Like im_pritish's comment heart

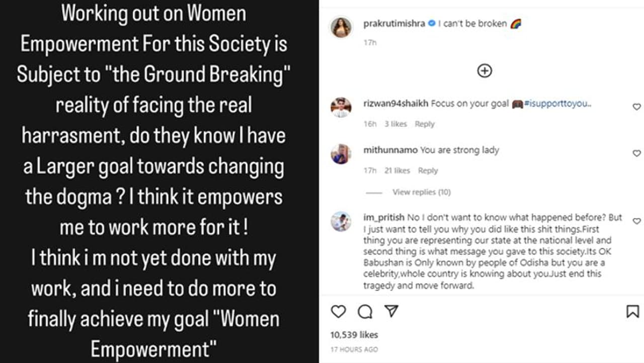[x=636, y=221]
